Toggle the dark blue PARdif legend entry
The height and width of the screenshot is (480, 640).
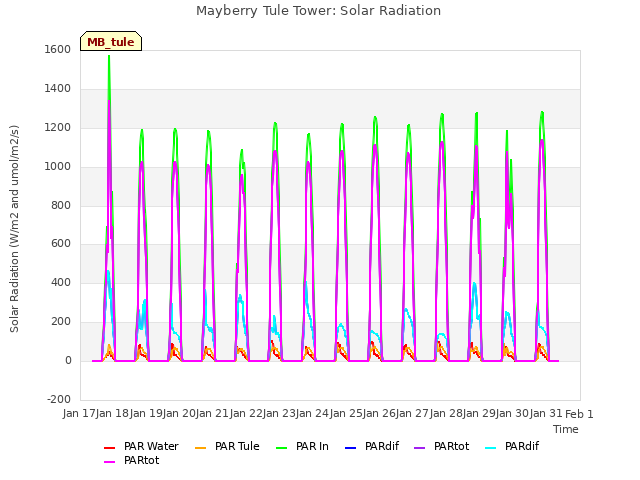tap(372, 447)
